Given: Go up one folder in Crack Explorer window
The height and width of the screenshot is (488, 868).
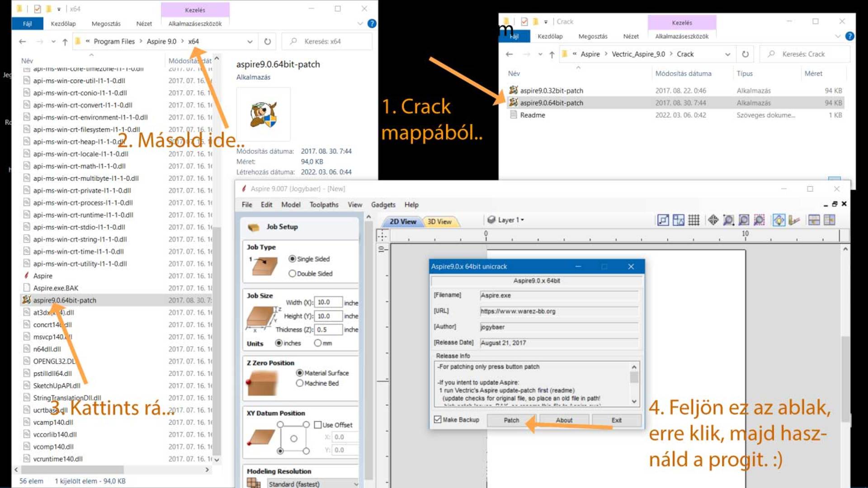Looking at the screenshot, I should click(552, 54).
